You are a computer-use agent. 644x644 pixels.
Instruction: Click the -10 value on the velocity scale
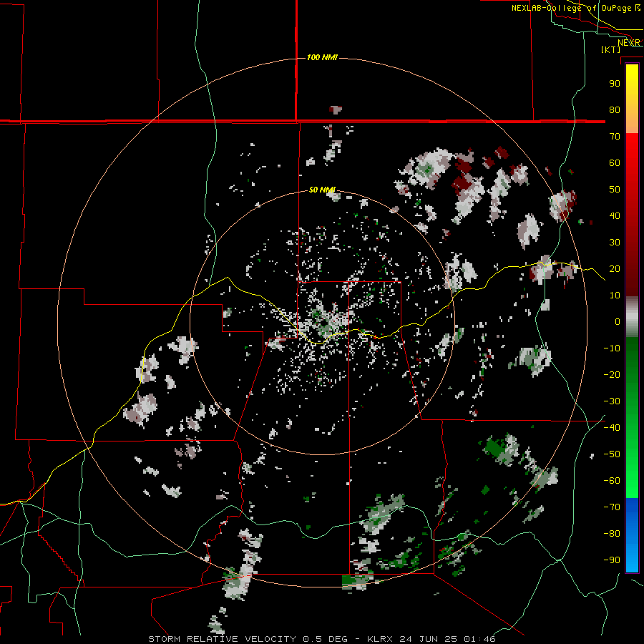[612, 348]
